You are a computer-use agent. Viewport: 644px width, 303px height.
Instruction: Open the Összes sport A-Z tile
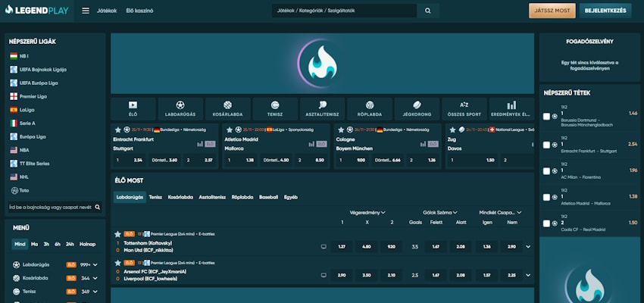coord(464,109)
